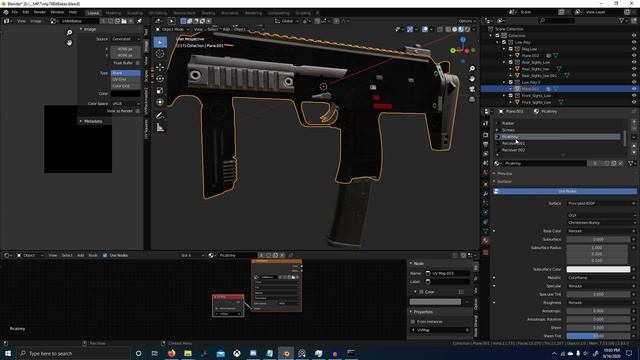
Task: Open Windows Start menu
Action: pyautogui.click(x=8, y=353)
